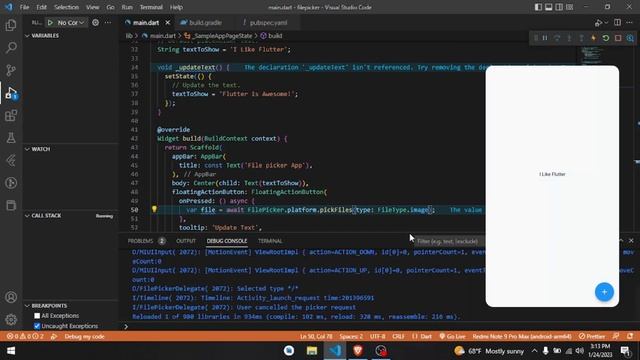Open the Terminal menu
This screenshot has width=640, height=360.
point(151,7)
